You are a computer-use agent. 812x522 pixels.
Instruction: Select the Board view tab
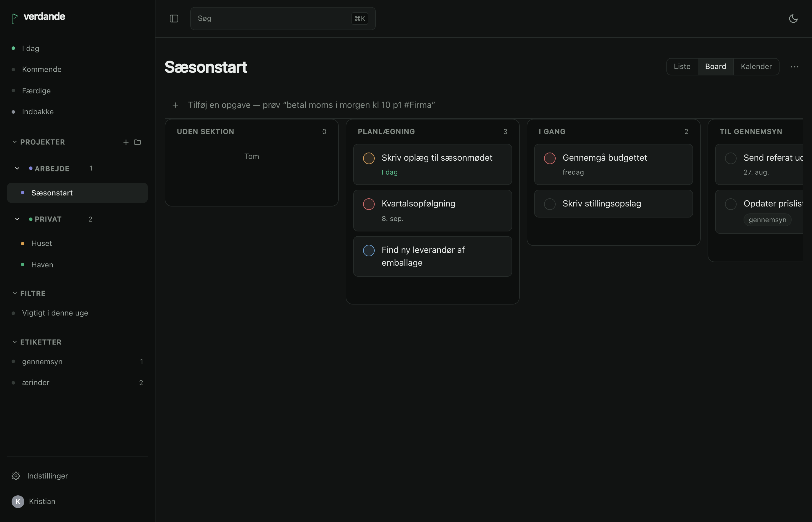tap(715, 66)
